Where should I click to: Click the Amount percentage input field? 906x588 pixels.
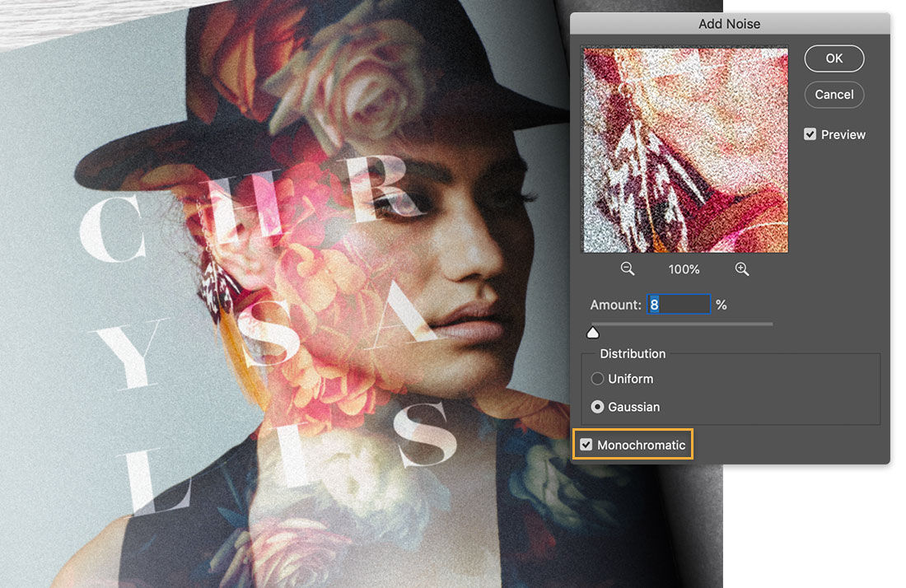[x=679, y=304]
